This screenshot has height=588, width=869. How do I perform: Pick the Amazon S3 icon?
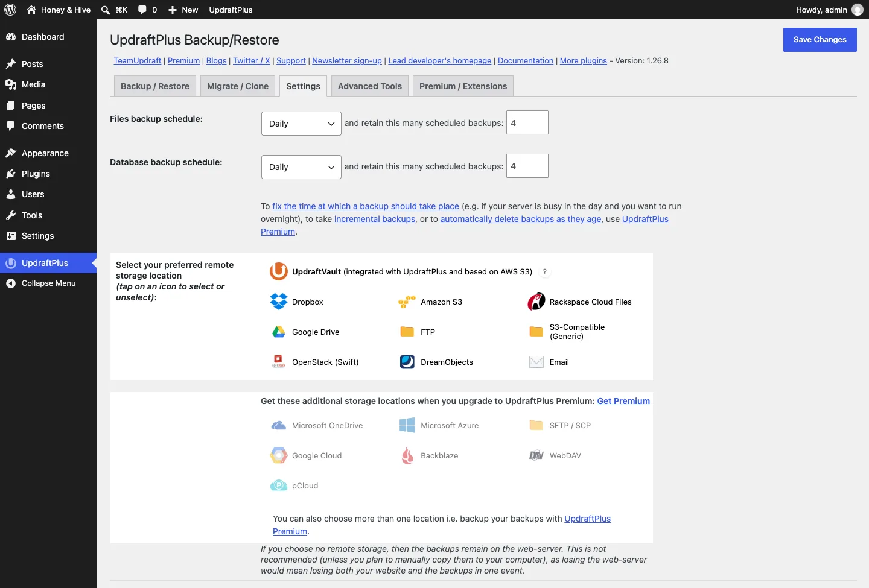[x=407, y=302]
